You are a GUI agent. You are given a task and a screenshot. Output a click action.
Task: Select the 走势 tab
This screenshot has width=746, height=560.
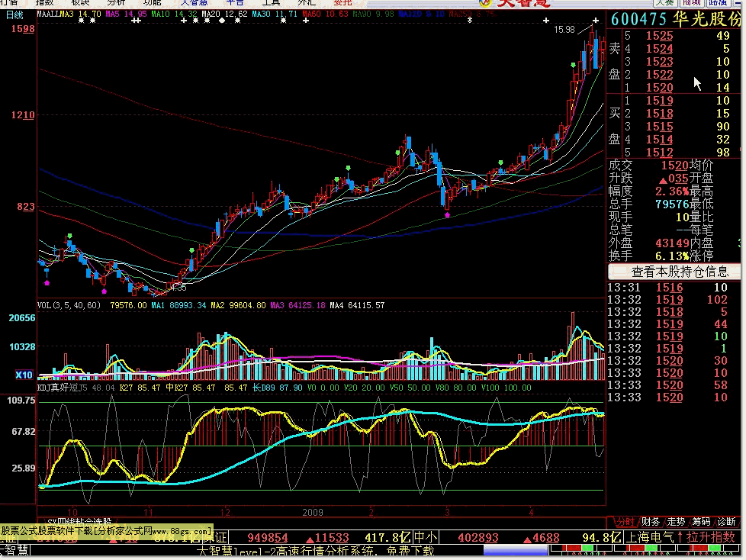coord(676,522)
